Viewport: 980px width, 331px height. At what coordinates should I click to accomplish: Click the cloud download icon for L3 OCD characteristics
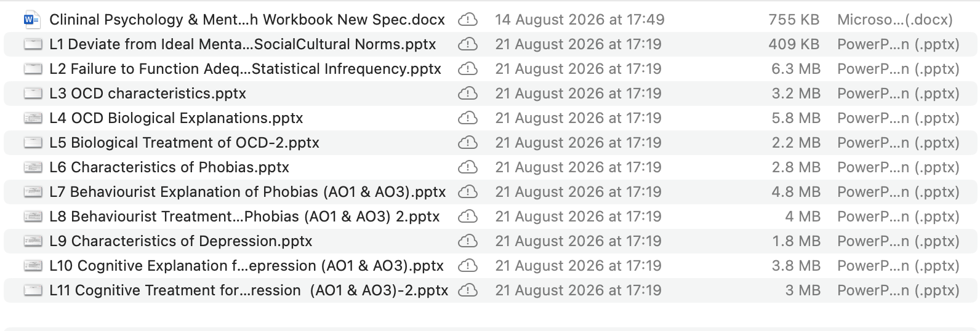[468, 94]
